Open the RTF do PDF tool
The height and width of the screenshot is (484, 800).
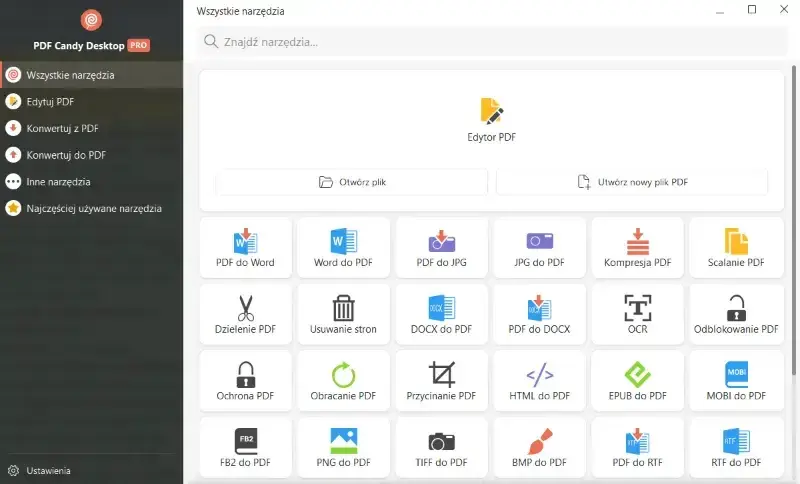[736, 447]
